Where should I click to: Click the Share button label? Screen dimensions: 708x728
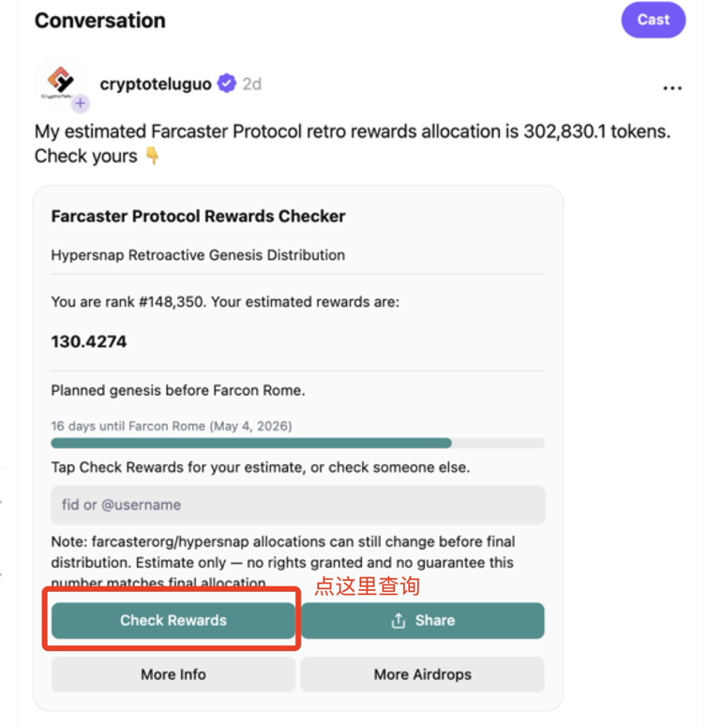435,620
